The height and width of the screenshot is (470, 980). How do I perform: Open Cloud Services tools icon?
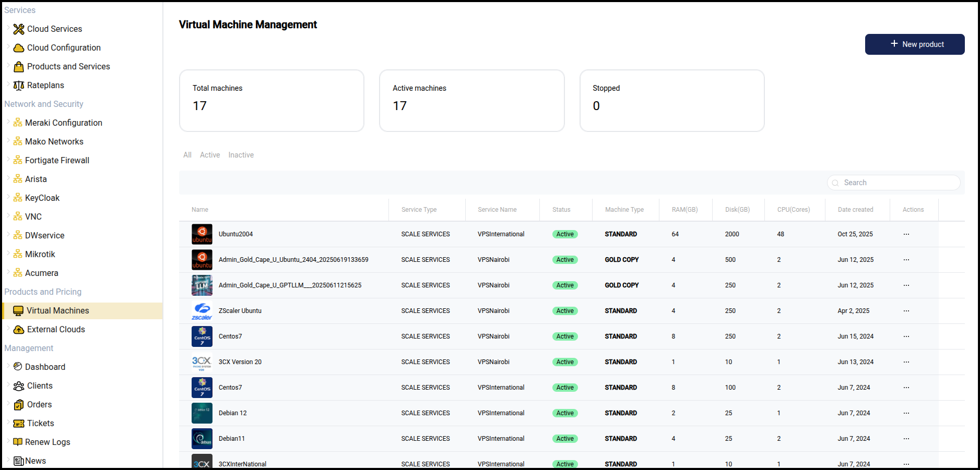point(19,29)
